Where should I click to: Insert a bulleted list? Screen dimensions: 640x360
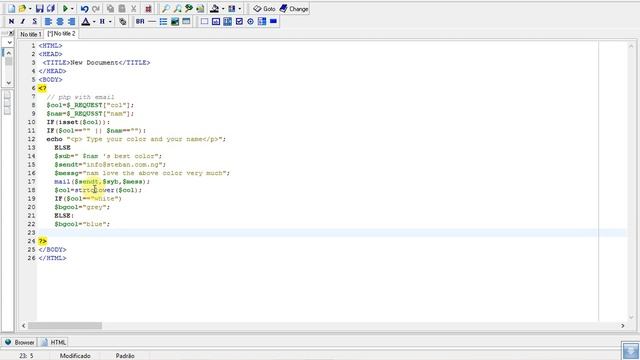pyautogui.click(x=163, y=21)
